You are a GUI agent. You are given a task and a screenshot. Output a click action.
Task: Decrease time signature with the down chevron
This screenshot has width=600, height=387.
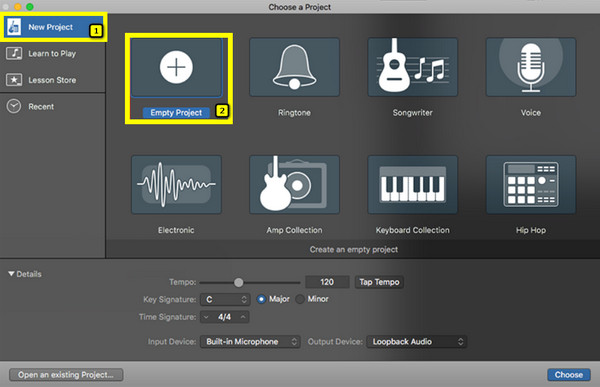(206, 317)
